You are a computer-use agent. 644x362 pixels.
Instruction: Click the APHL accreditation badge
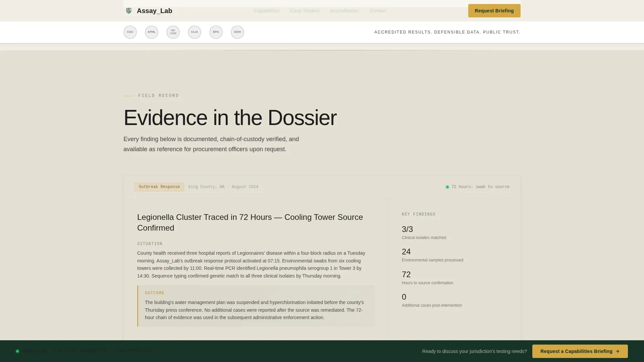(152, 32)
